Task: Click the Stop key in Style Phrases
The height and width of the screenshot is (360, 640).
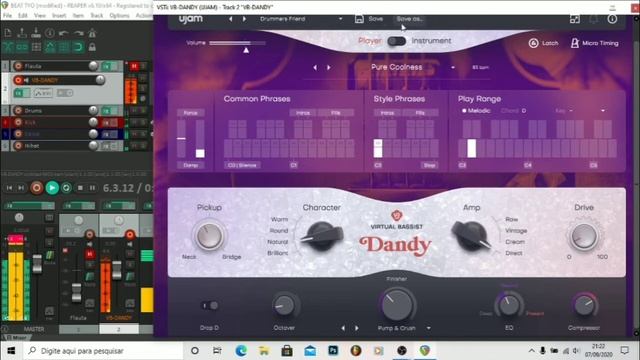Action: tap(429, 165)
